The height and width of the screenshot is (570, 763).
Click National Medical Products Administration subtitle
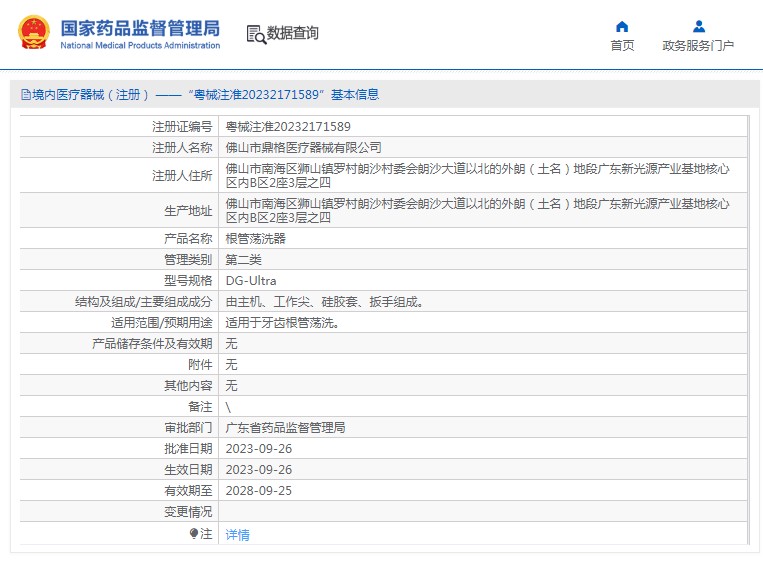point(140,46)
